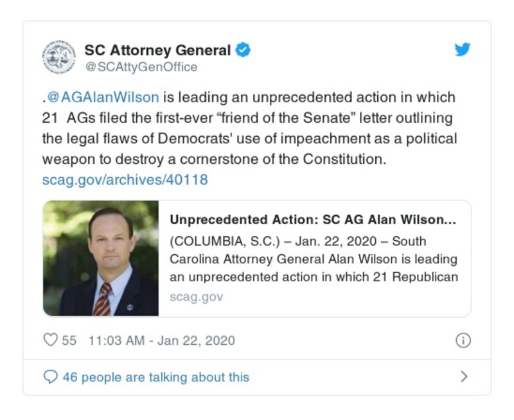
Task: Follow the scag.gov/archives/40118 link
Action: tap(125, 180)
